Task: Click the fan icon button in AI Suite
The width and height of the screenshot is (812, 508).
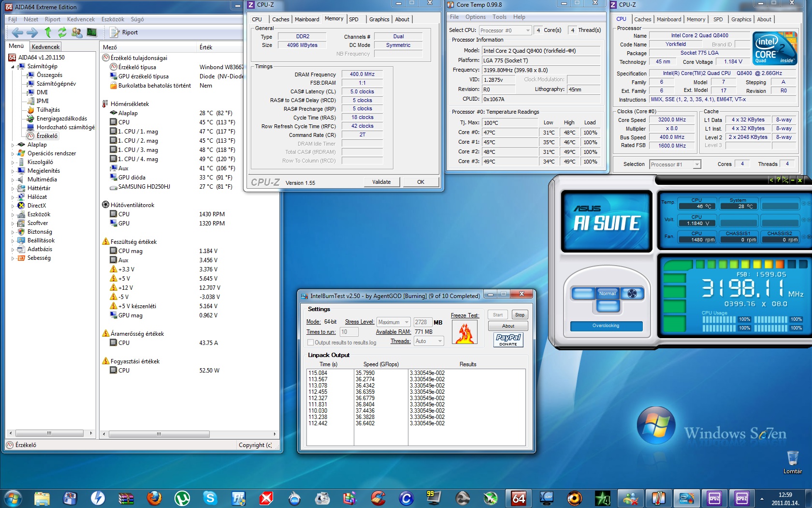Action: (x=632, y=293)
